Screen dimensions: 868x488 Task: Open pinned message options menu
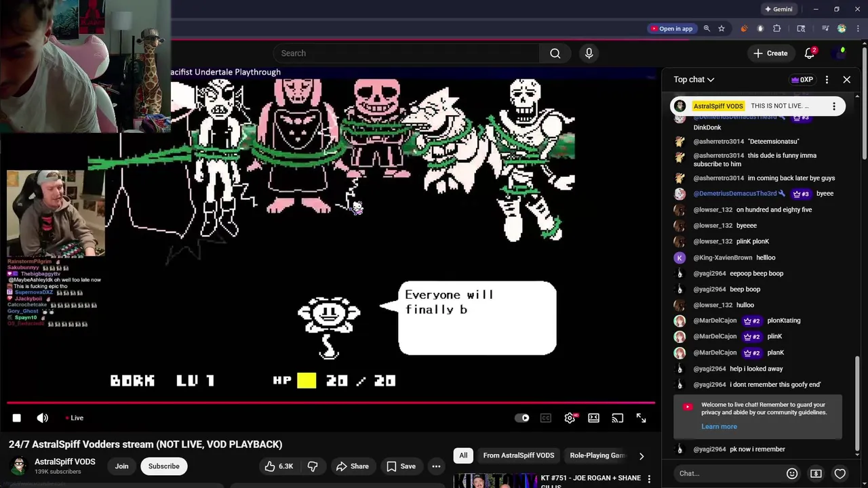coord(834,106)
